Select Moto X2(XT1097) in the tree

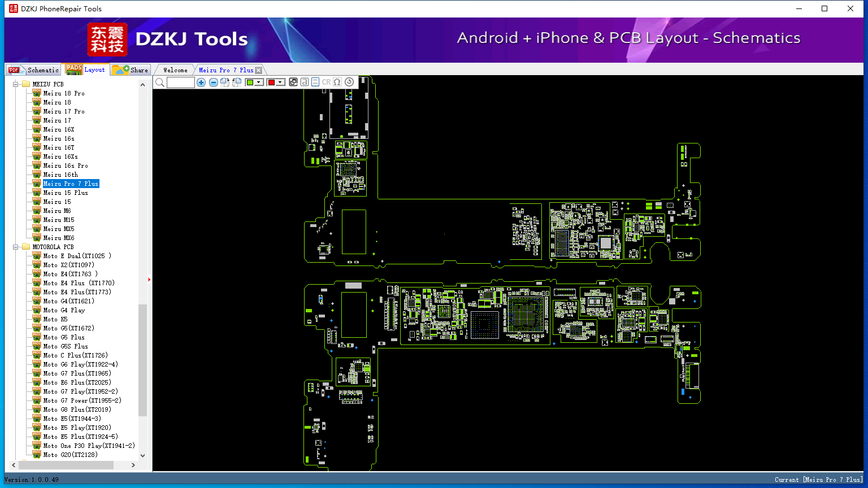(69, 265)
